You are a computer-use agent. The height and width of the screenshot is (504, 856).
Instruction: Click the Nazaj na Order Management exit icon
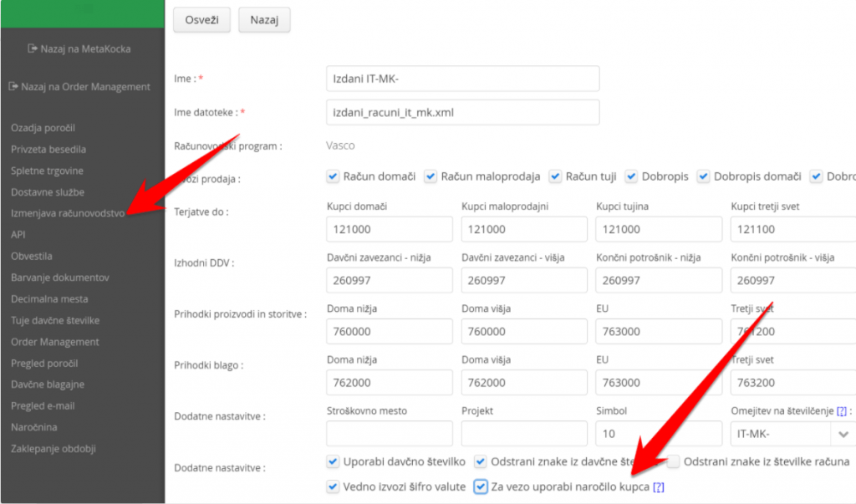click(x=13, y=86)
